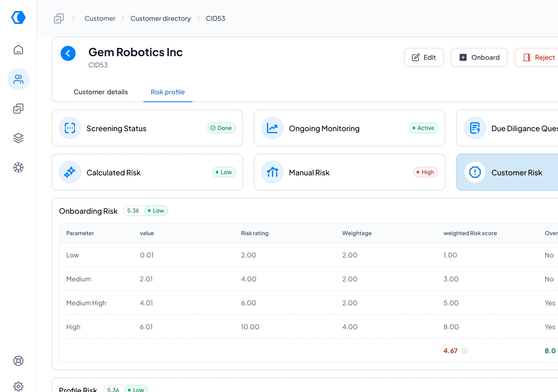Open the settings gear icon in sidebar
The height and width of the screenshot is (392, 558).
coord(18,386)
